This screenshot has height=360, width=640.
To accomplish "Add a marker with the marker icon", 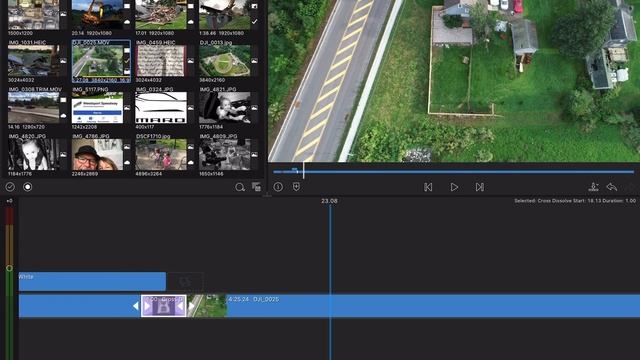I will tap(296, 187).
